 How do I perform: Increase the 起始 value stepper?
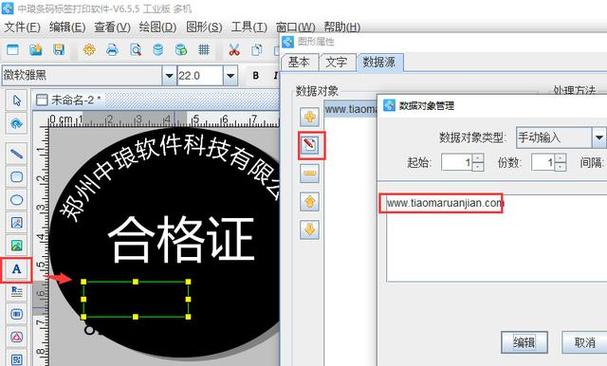[x=479, y=158]
